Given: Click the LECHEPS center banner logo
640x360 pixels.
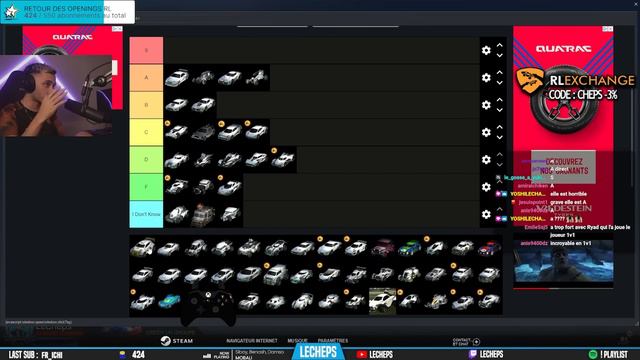Looking at the screenshot, I should [x=318, y=352].
